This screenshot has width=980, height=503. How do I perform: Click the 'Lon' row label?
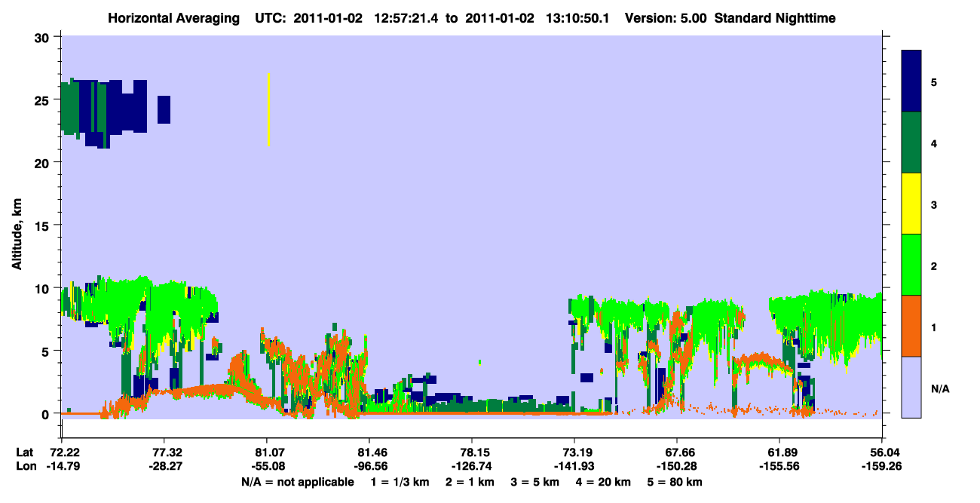(x=25, y=466)
